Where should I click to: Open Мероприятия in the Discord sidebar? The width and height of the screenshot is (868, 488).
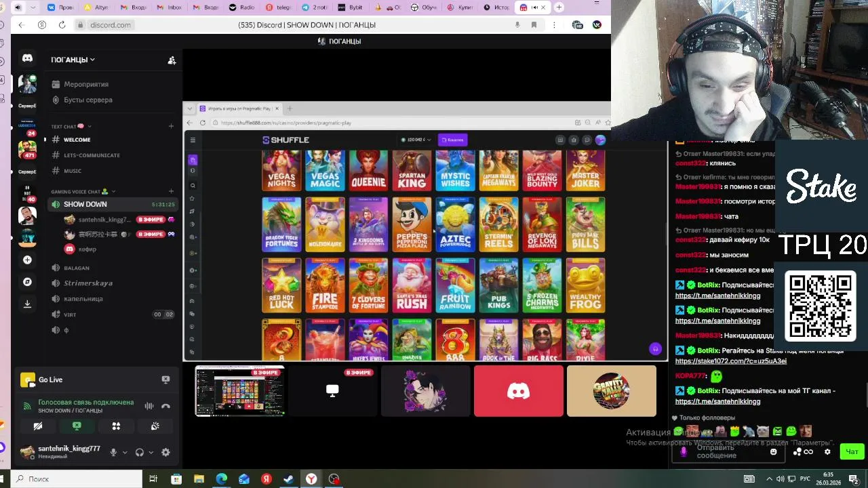click(86, 84)
